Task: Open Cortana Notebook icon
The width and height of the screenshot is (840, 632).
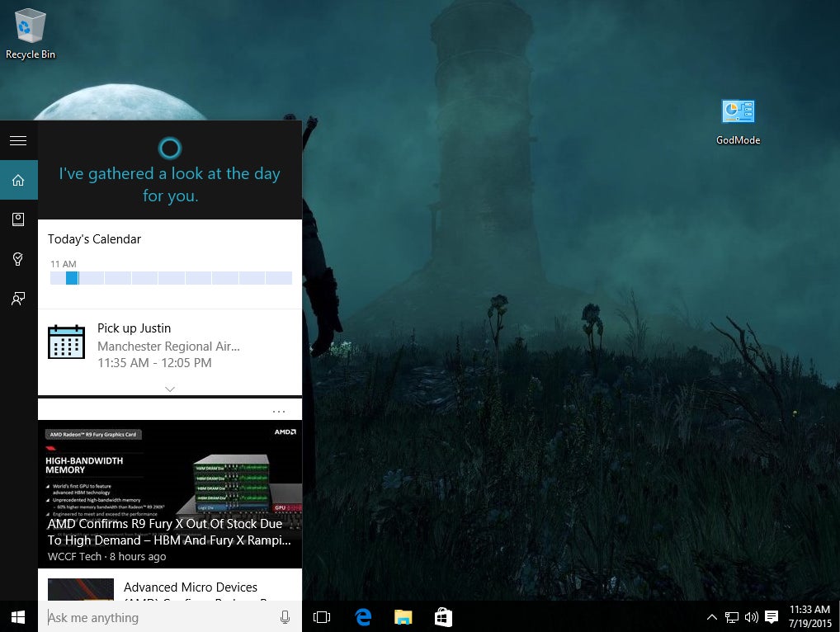Action: pos(18,219)
